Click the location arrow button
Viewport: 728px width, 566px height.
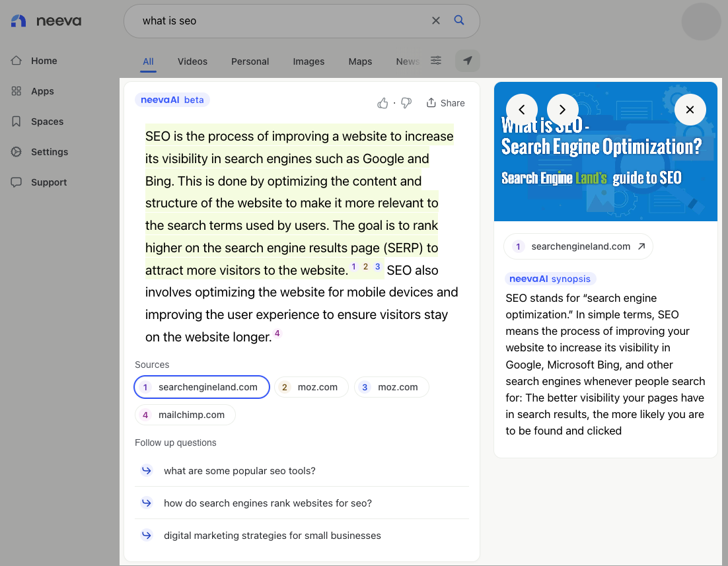[x=468, y=61]
